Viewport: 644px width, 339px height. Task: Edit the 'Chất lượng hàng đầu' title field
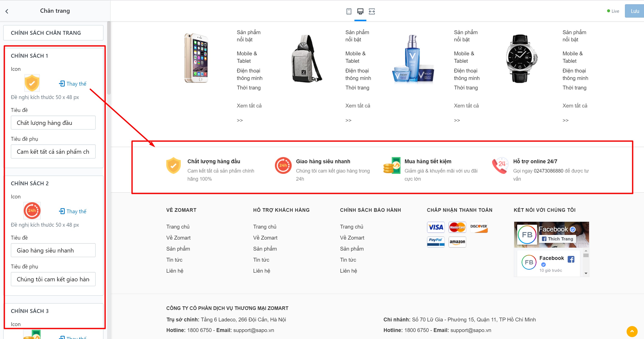click(53, 123)
